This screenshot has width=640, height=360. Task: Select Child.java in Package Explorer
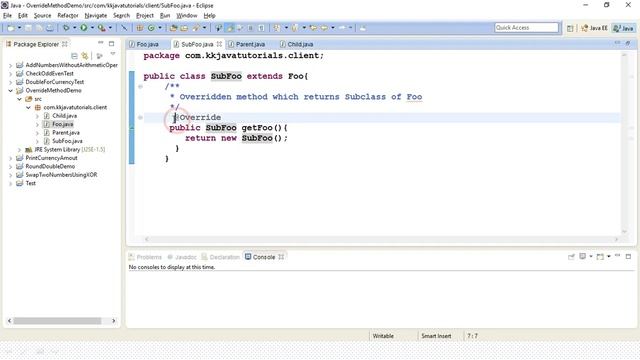point(64,116)
